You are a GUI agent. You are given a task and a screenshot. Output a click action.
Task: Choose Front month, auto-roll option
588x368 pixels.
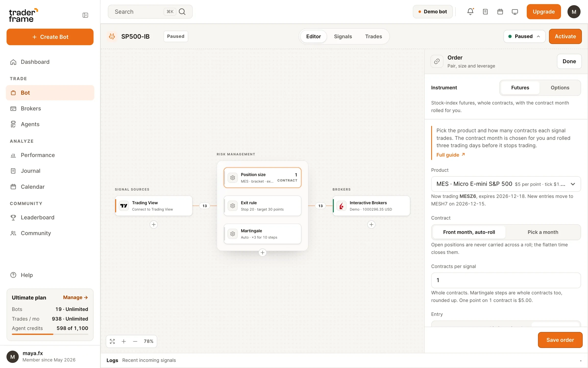click(469, 232)
